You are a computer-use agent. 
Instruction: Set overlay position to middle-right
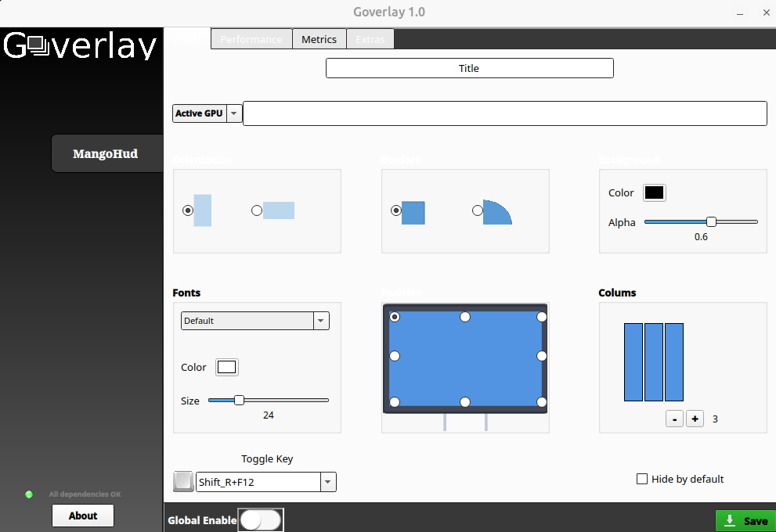(x=541, y=356)
